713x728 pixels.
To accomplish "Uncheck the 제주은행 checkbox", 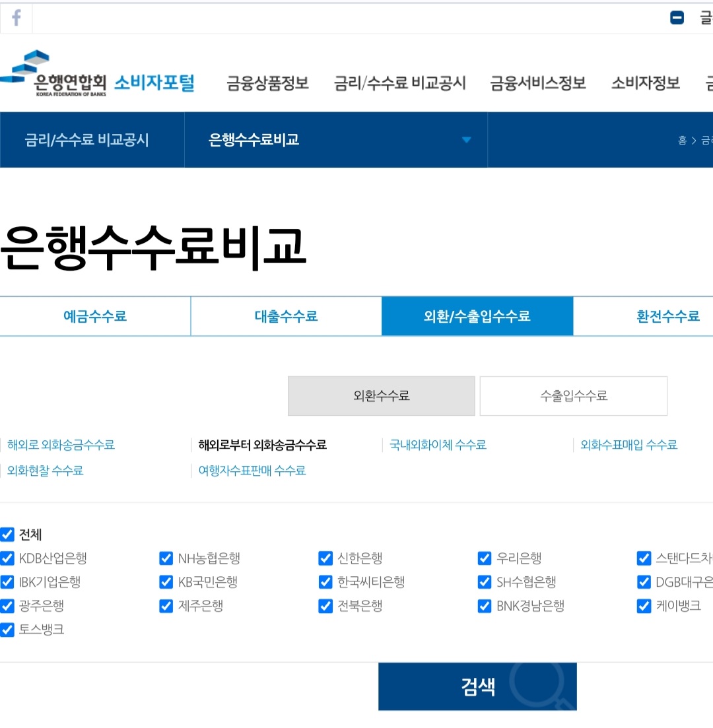I will (166, 606).
